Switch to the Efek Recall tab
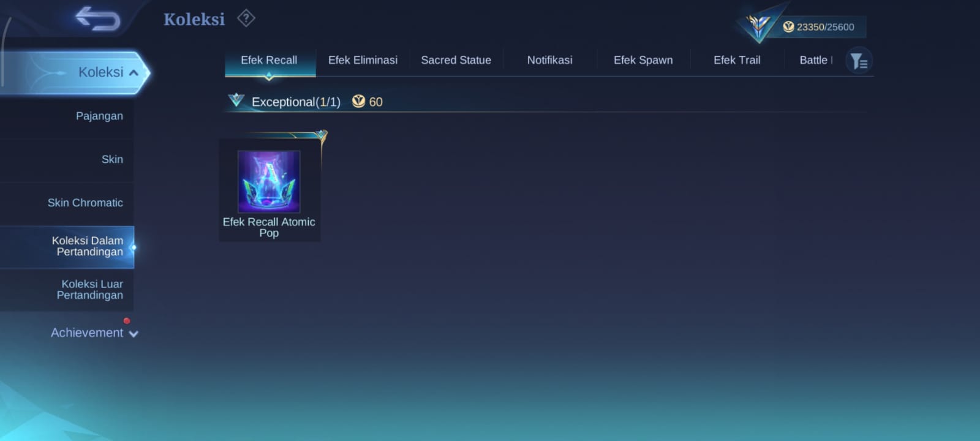980x441 pixels. (x=269, y=60)
